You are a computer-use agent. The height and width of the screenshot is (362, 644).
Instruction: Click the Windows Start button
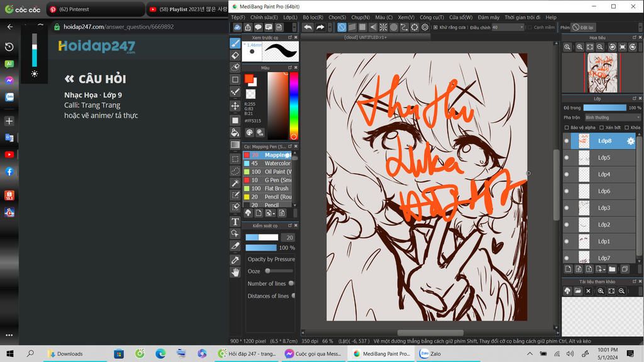click(x=10, y=353)
